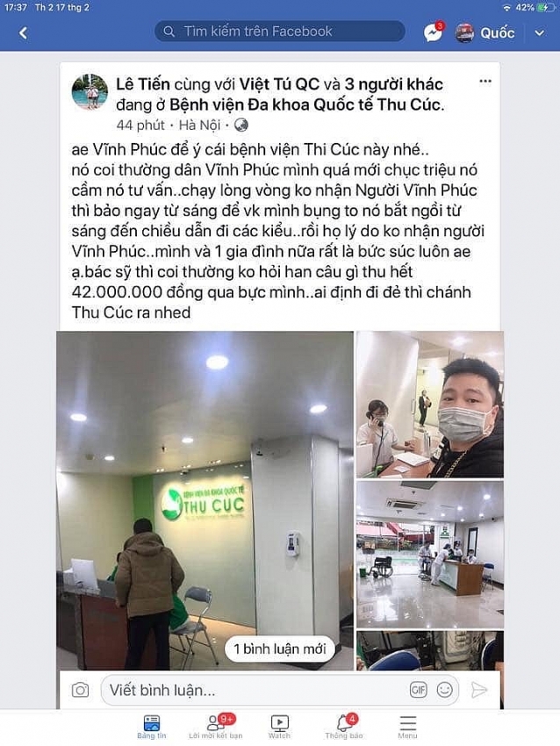Expand the account dropdown chevron
Image resolution: width=560 pixels, height=746 pixels.
tap(539, 32)
